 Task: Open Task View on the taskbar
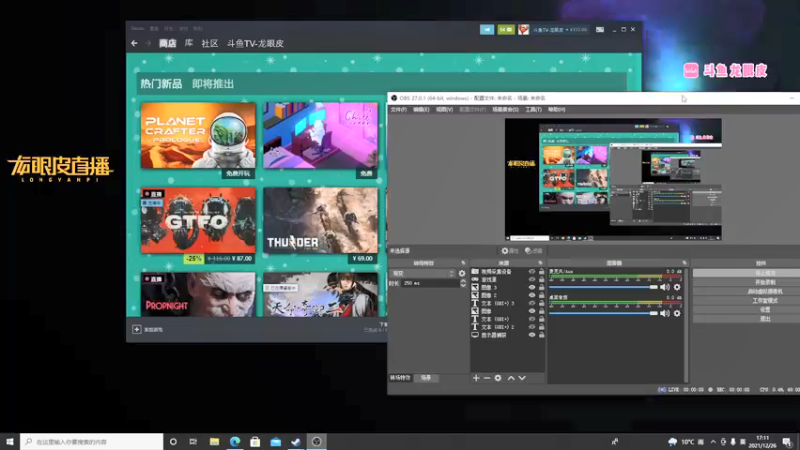(193, 441)
